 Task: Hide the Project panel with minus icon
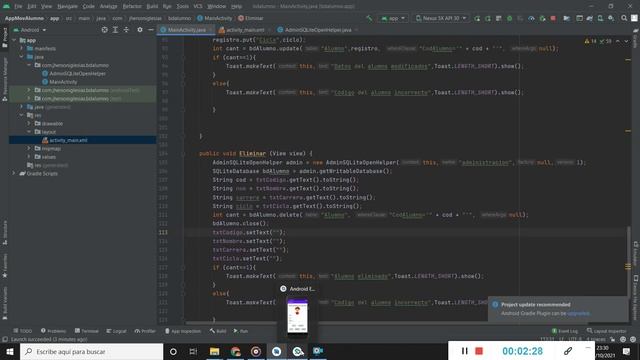(151, 30)
